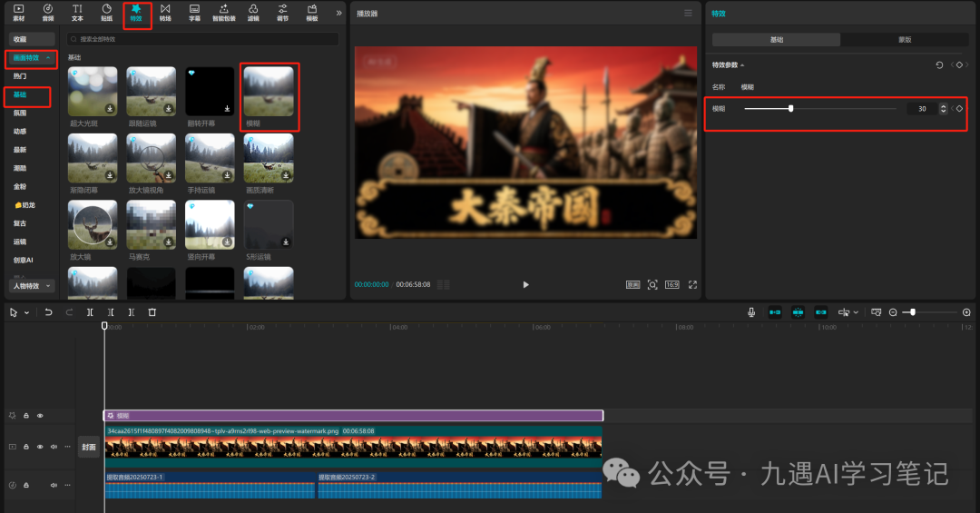Select the 热门 effects category

click(20, 75)
